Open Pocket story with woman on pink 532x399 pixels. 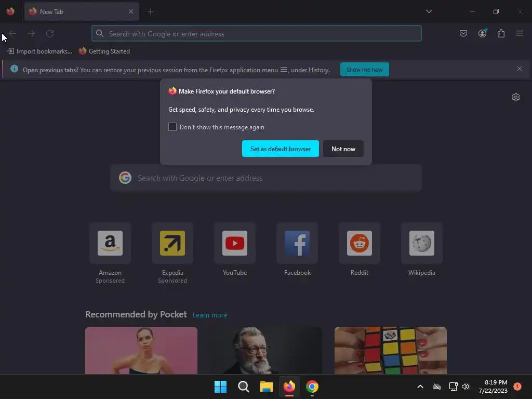[141, 351]
